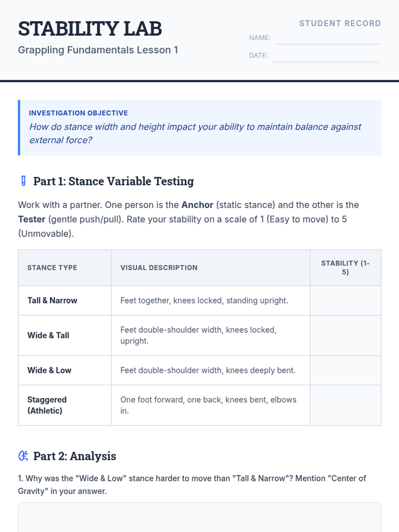
Task: Click the Part 2: Analysis heading
Action: coord(75,456)
